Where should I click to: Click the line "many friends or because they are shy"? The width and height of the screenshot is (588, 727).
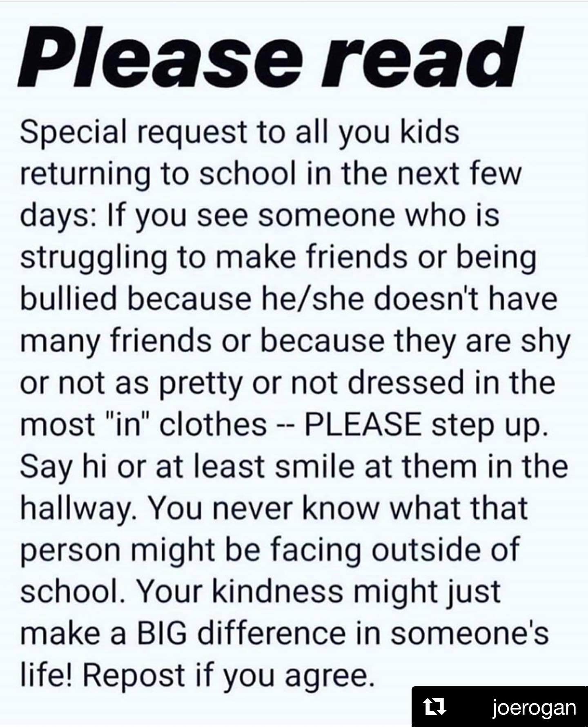click(x=295, y=341)
